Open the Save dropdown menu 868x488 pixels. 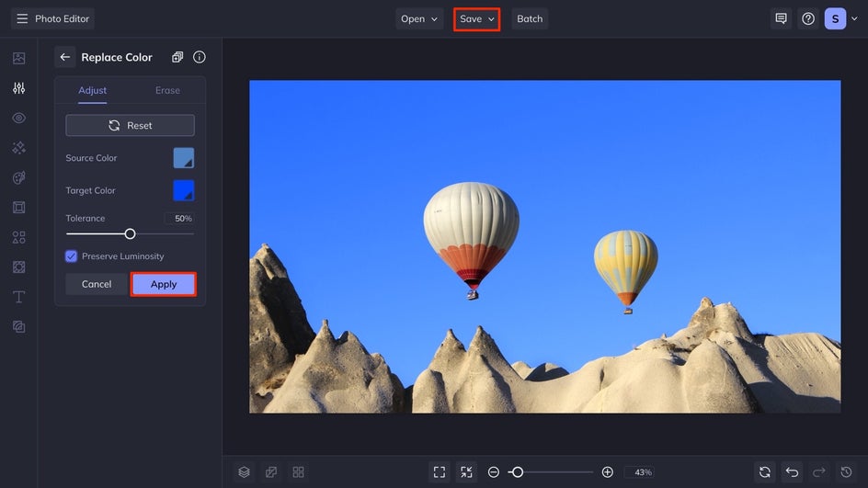[476, 18]
